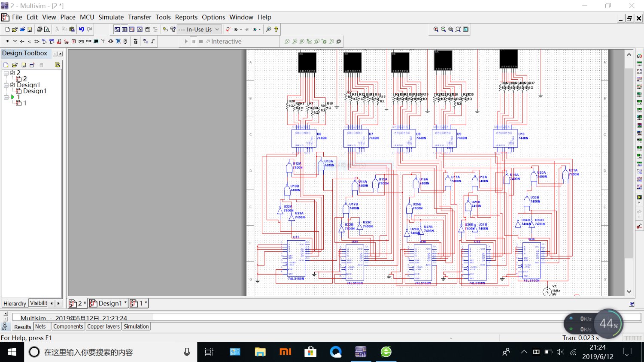Click the Pause simulation button
644x362 pixels.
coord(194,42)
